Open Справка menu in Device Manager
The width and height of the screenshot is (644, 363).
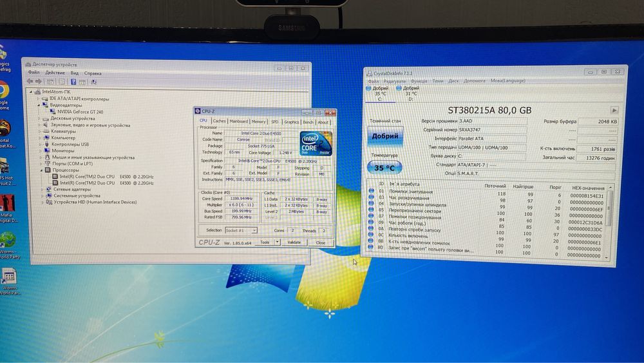point(93,73)
